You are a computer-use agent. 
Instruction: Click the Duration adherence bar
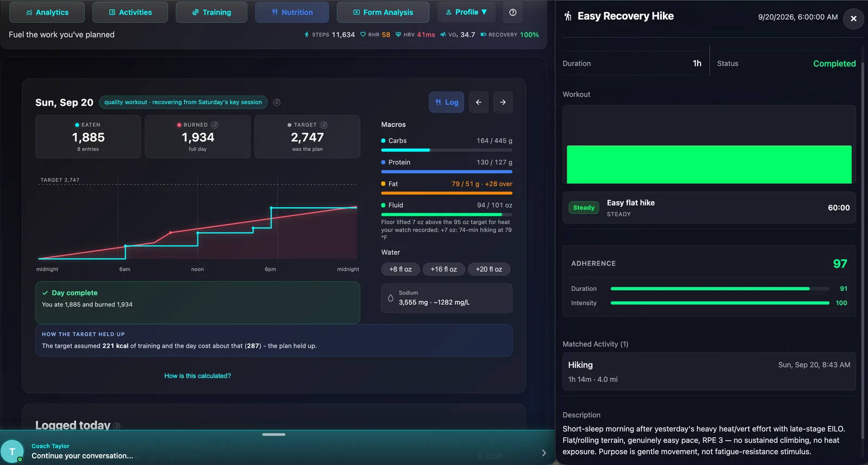click(720, 289)
